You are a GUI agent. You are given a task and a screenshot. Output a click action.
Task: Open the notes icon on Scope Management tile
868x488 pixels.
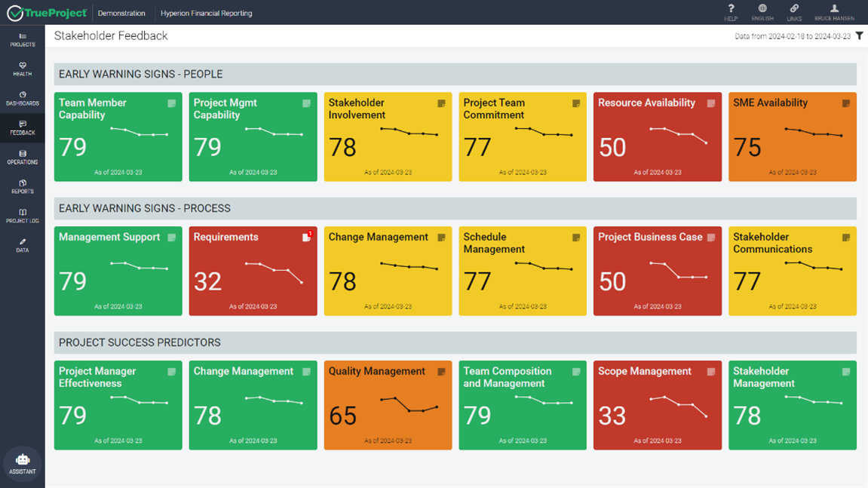coord(710,370)
